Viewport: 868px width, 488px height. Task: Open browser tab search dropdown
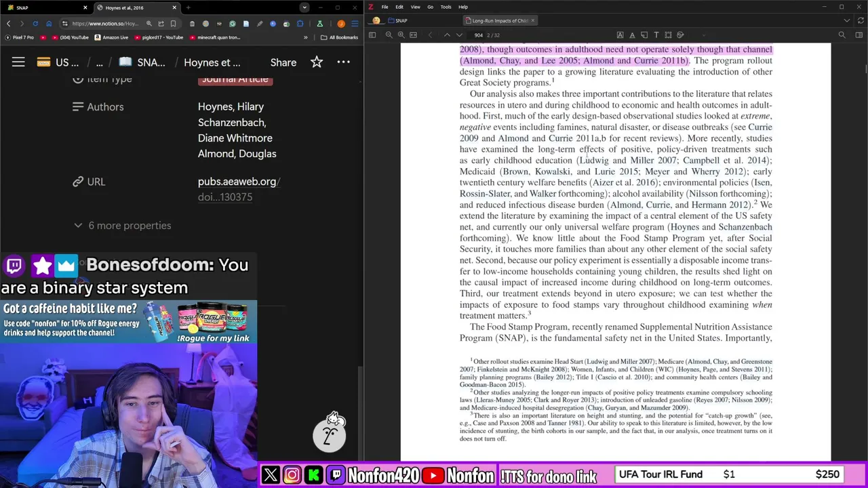click(x=304, y=7)
